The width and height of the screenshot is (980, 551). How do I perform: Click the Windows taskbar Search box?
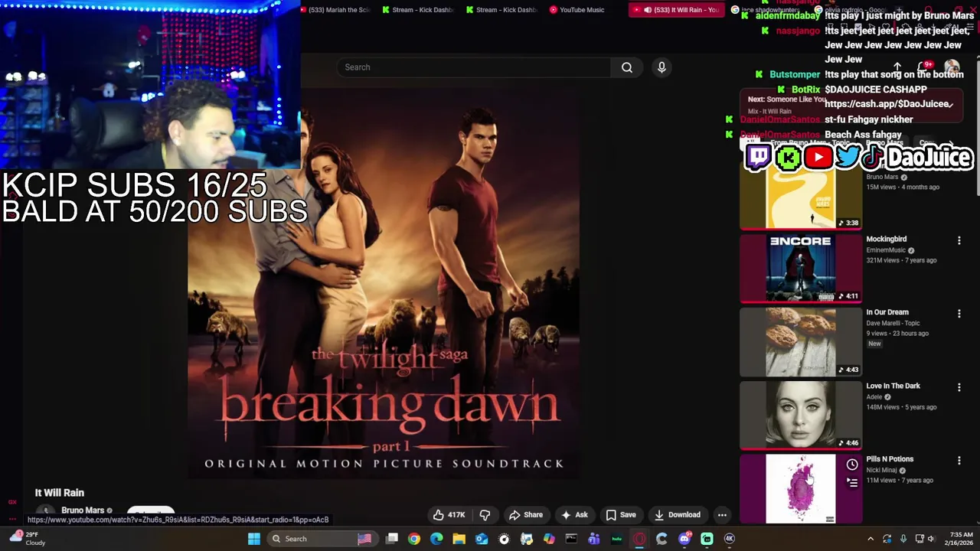pos(322,539)
